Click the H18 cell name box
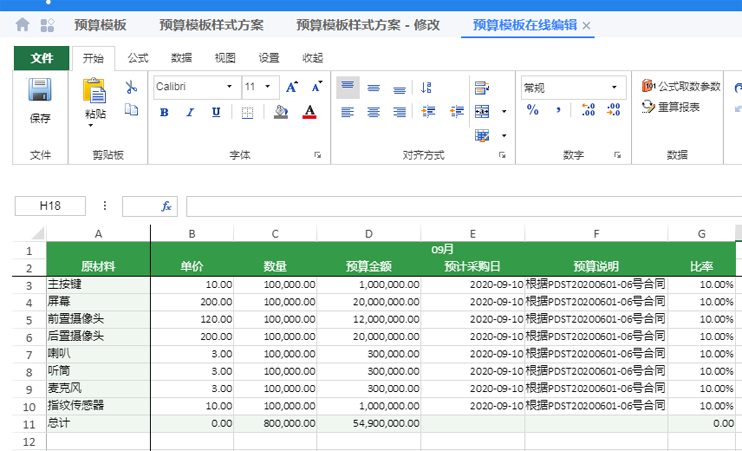The image size is (742, 451). click(49, 206)
